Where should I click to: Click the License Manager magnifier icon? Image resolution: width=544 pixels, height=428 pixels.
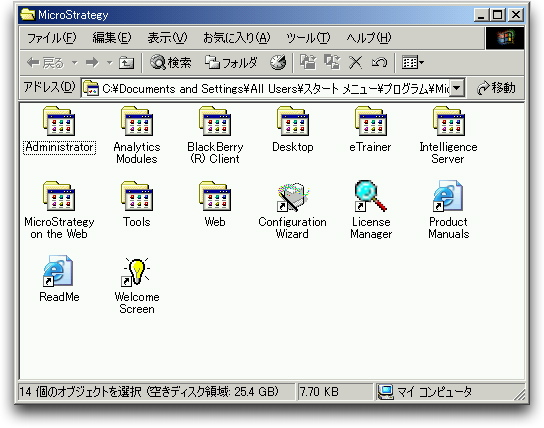pos(371,196)
